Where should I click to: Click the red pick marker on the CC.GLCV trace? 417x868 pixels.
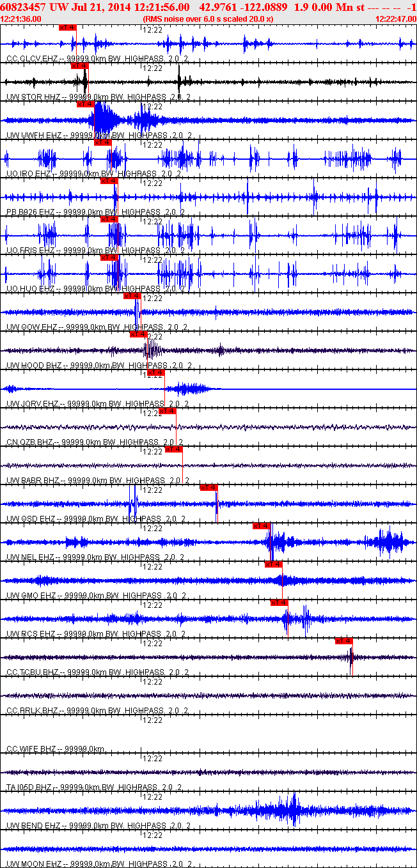(67, 27)
